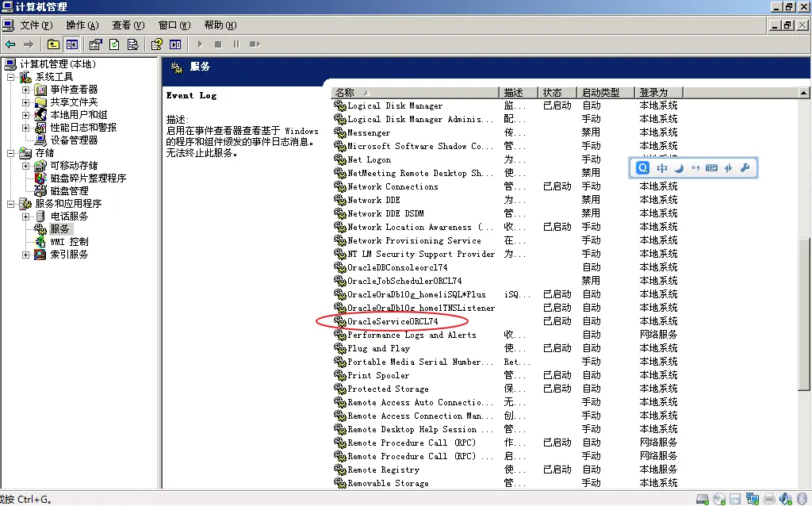This screenshot has width=812, height=506.
Task: Click the Export List toolbar icon
Action: 132,44
